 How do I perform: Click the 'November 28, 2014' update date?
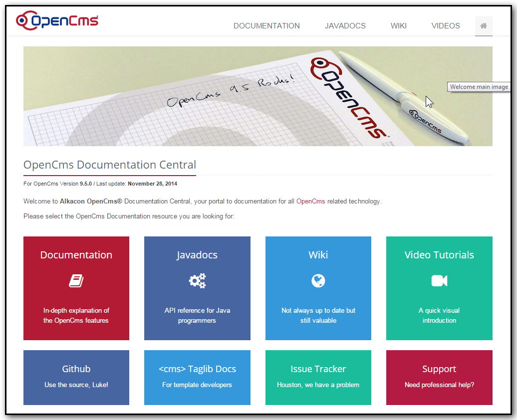(152, 184)
